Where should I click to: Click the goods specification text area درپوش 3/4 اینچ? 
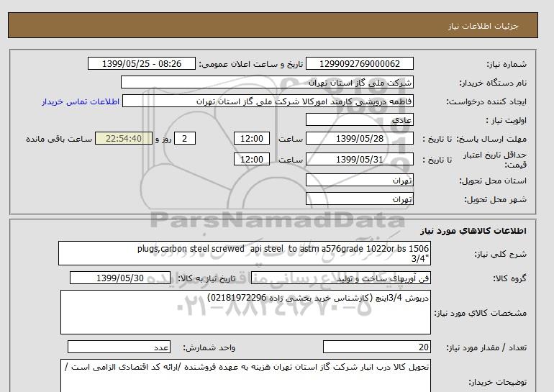coord(245,312)
